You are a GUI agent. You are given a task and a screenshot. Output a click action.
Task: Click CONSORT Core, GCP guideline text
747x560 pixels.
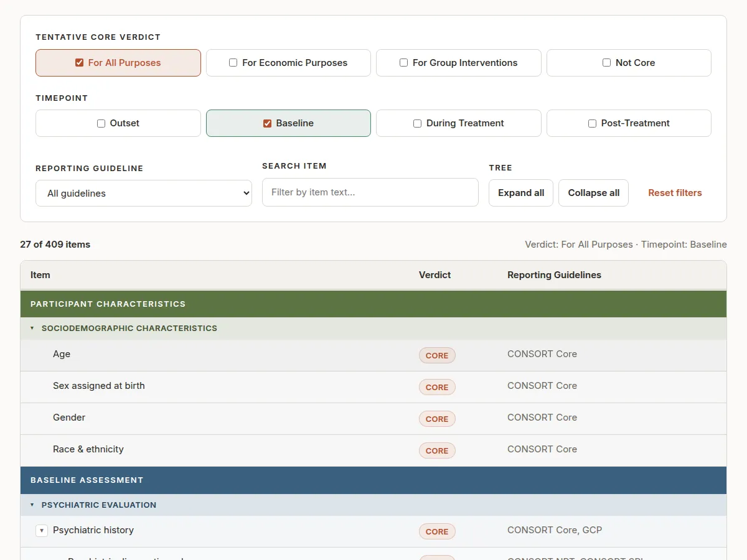coord(555,530)
